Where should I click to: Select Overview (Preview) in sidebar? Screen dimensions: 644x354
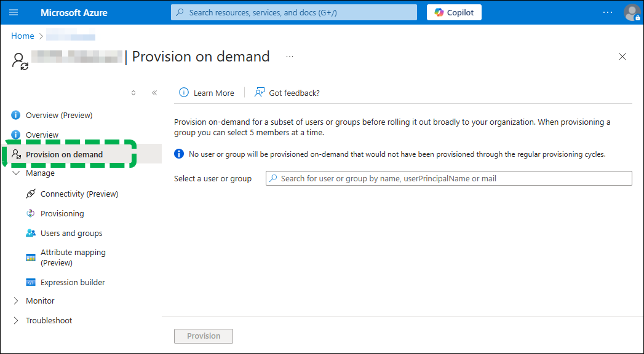point(58,115)
